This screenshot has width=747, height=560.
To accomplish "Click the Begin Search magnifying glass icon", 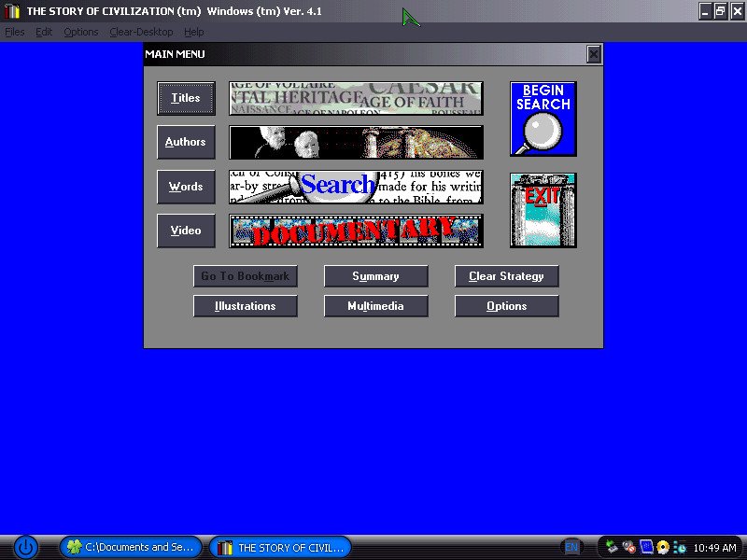I will click(x=543, y=119).
